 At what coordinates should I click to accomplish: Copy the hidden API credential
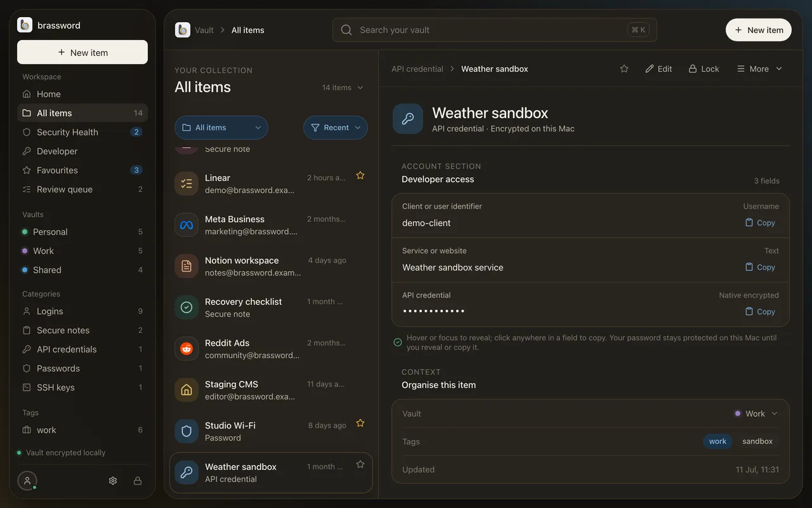click(x=760, y=312)
